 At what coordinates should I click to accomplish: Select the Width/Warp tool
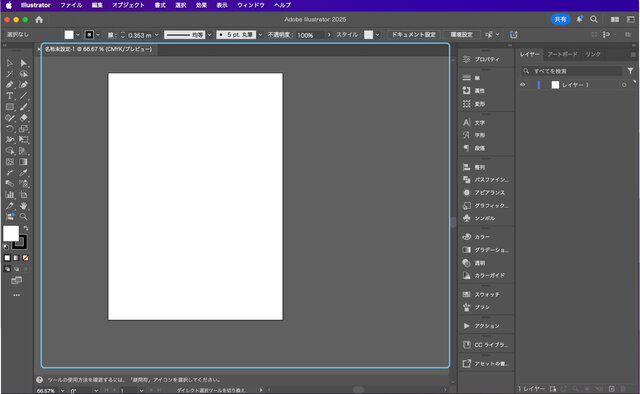click(9, 140)
